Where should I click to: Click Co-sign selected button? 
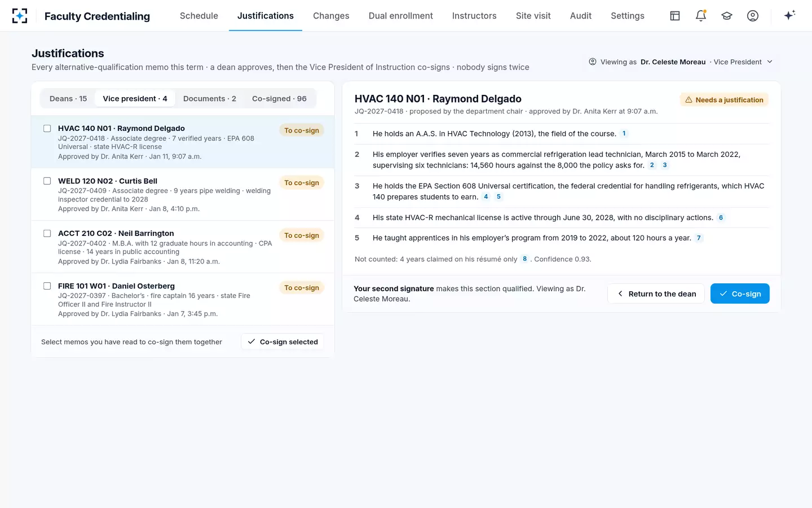coord(283,342)
